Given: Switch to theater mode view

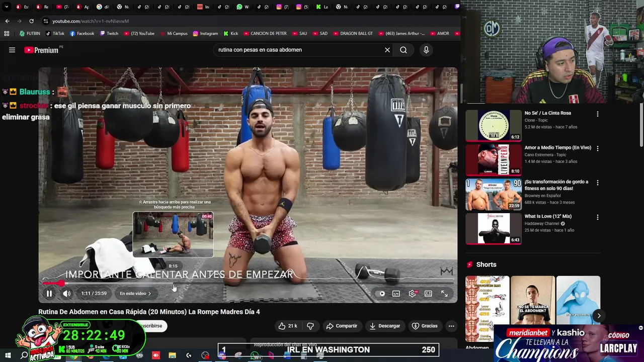Looking at the screenshot, I should 428,294.
